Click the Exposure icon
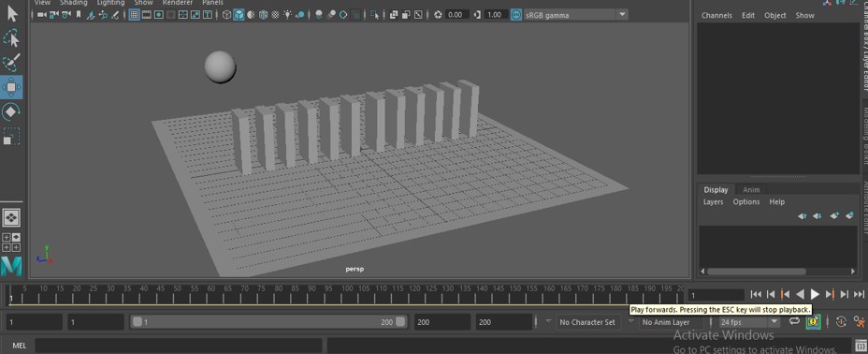 [438, 15]
